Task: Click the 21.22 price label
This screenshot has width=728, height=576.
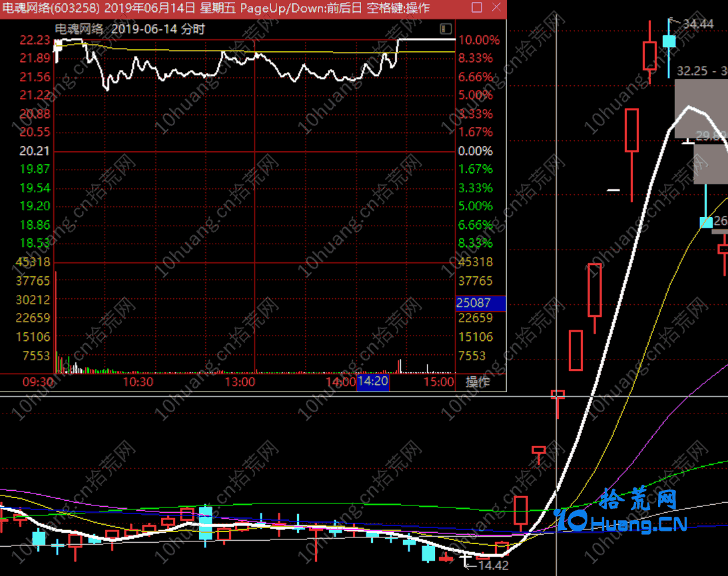Action: [35, 95]
